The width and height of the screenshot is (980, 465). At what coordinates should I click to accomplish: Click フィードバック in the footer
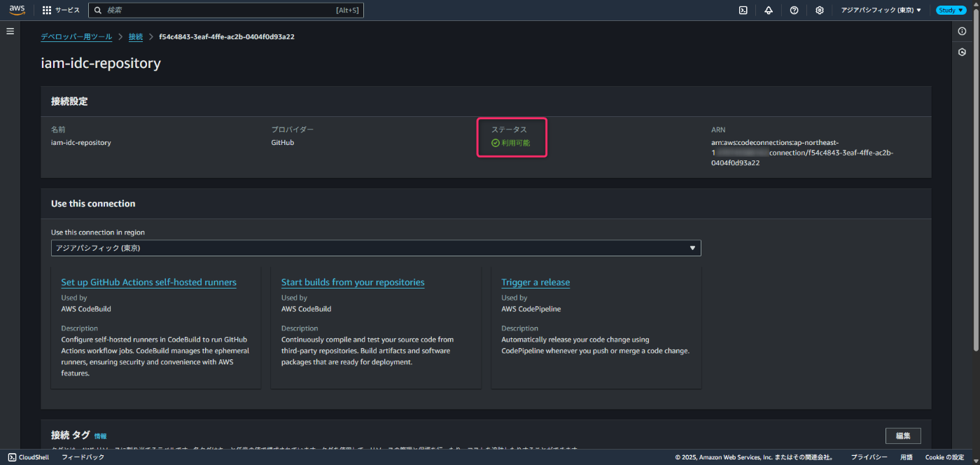point(83,457)
